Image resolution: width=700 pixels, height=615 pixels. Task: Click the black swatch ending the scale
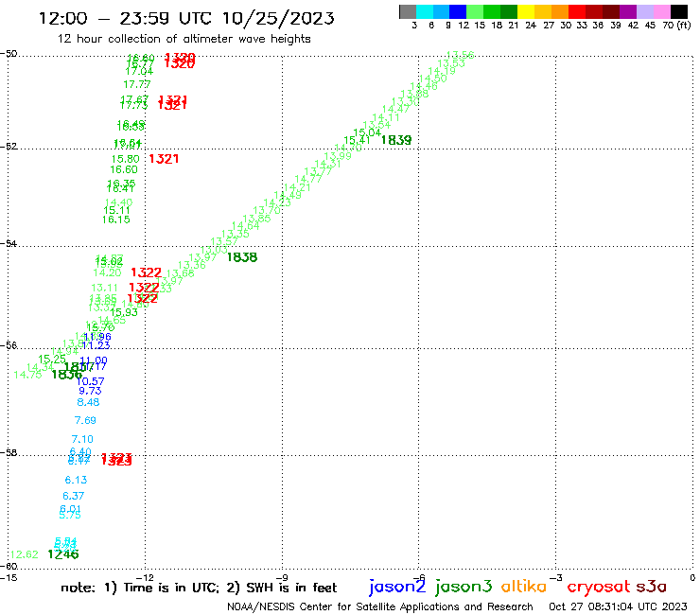(679, 11)
